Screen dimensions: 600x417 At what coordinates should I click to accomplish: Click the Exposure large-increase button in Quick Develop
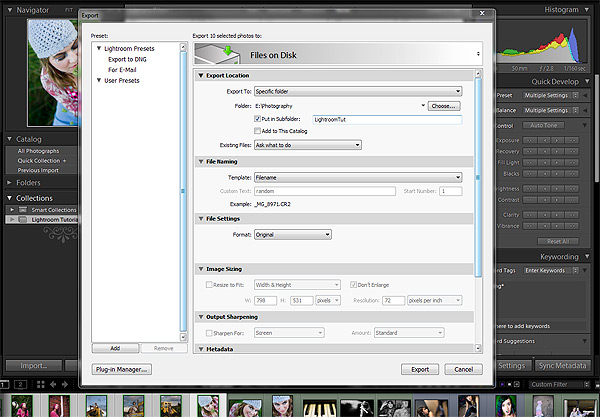572,140
